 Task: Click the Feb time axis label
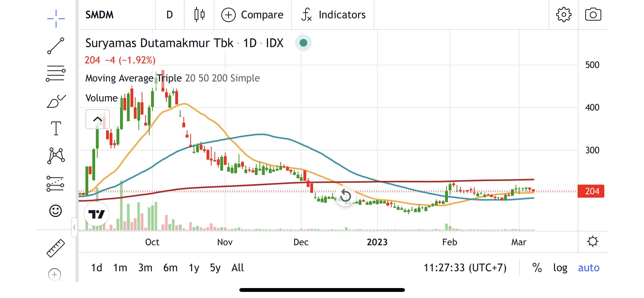[x=449, y=242]
